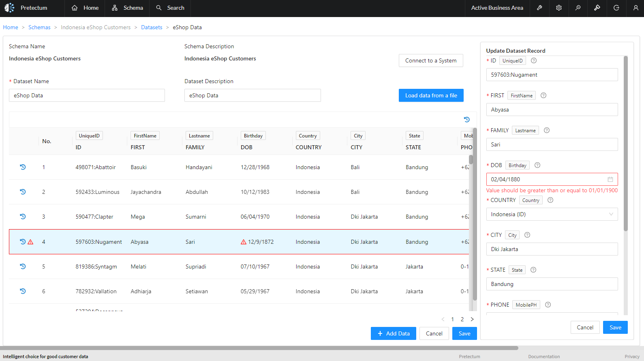Select cell 498071:Abattoir in row 1
This screenshot has height=361, width=644.
pyautogui.click(x=96, y=167)
